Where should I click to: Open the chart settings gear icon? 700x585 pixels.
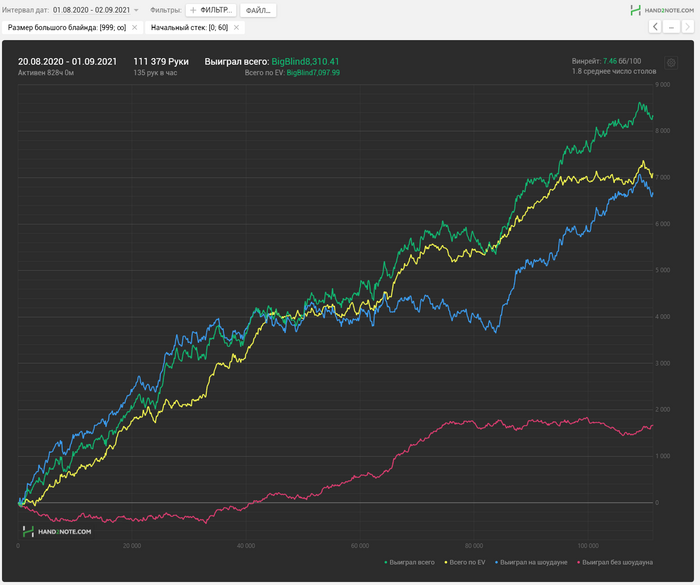(671, 63)
